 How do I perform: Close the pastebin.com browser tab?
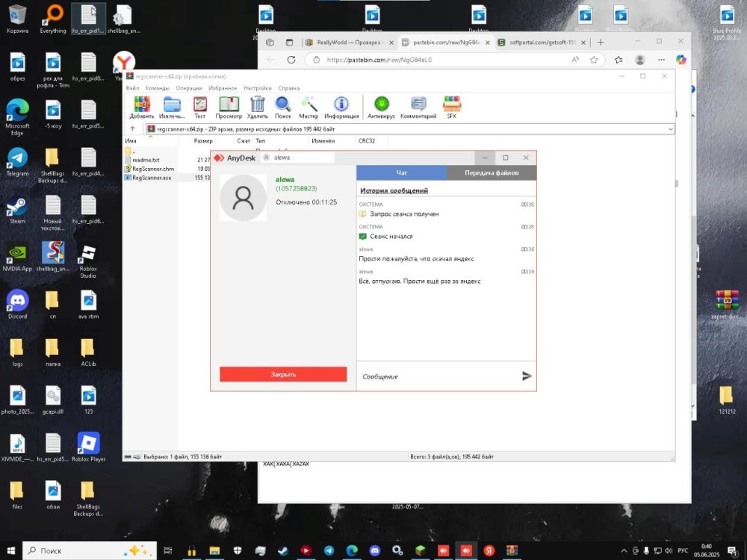tap(487, 43)
